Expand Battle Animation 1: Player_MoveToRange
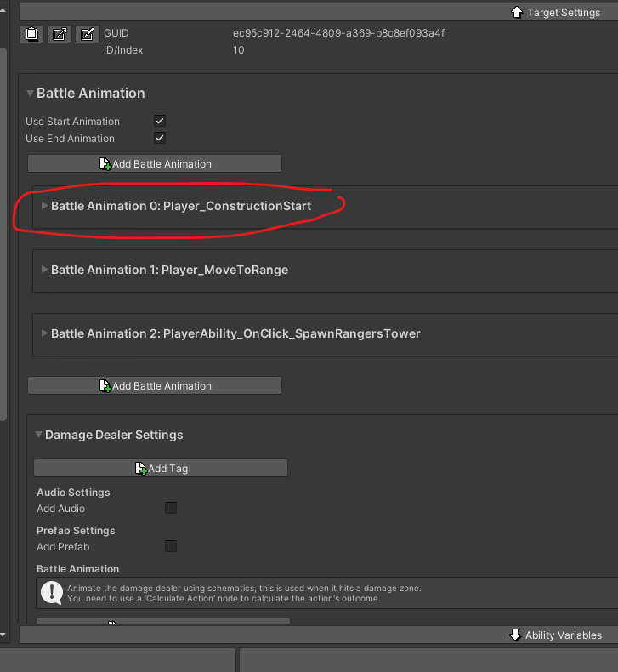 point(44,269)
